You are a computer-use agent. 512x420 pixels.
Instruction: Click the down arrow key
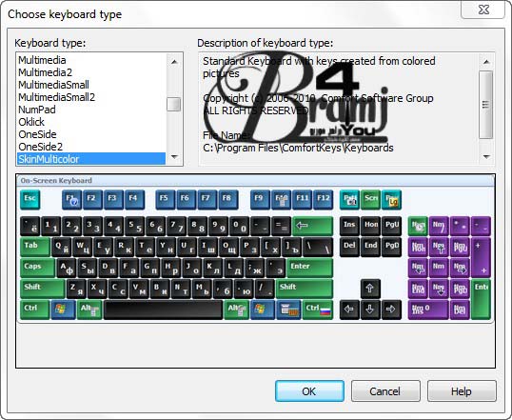tap(370, 310)
